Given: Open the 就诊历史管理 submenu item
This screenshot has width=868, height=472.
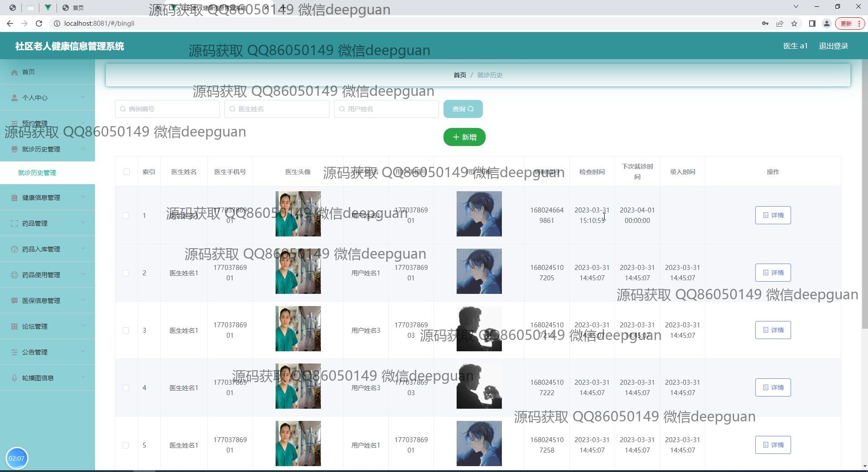Looking at the screenshot, I should pyautogui.click(x=37, y=173).
